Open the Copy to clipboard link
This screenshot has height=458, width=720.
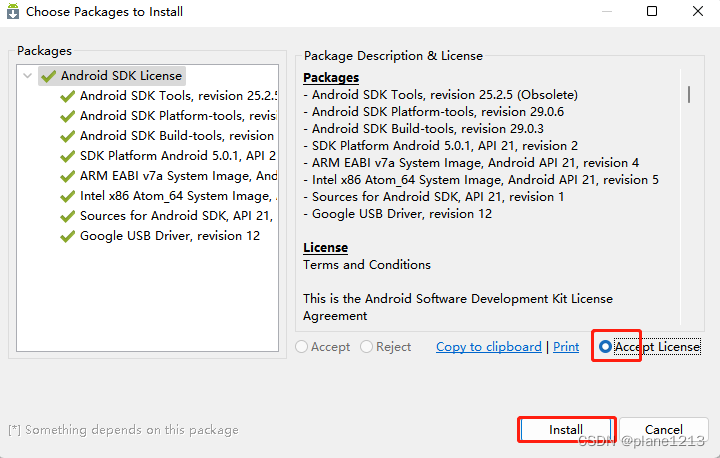pos(489,347)
